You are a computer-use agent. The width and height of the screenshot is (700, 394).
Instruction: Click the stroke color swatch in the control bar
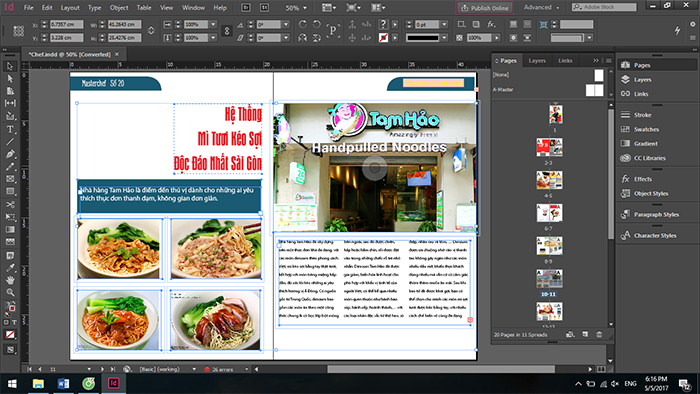click(383, 38)
